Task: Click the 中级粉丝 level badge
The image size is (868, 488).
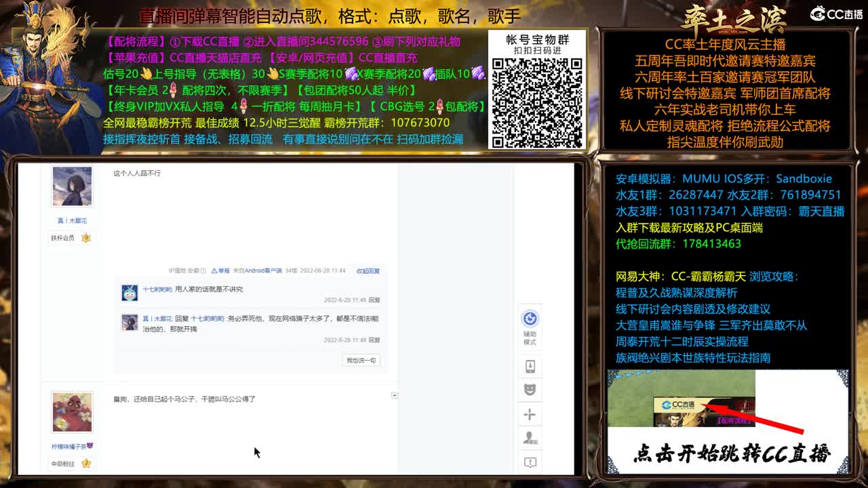Action: tap(71, 464)
